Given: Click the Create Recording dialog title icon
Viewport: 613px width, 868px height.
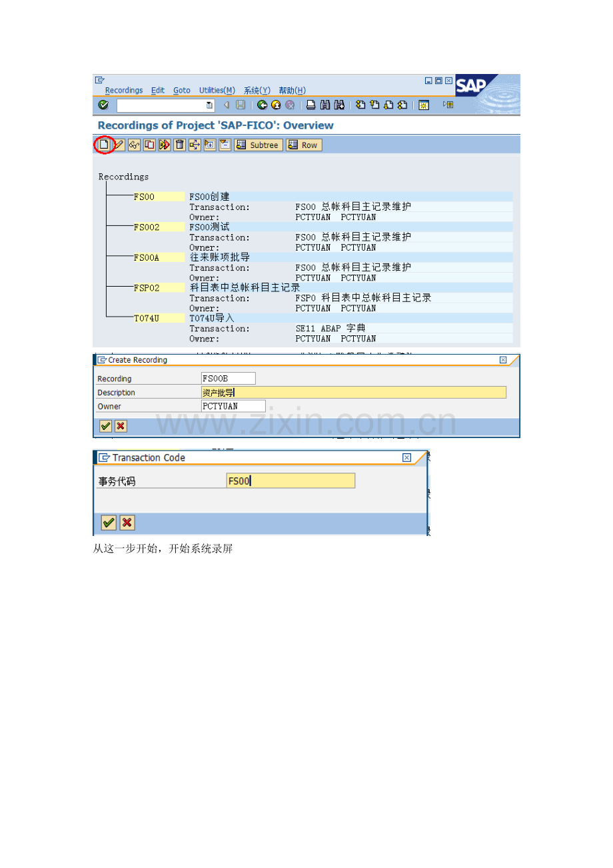Looking at the screenshot, I should (102, 360).
